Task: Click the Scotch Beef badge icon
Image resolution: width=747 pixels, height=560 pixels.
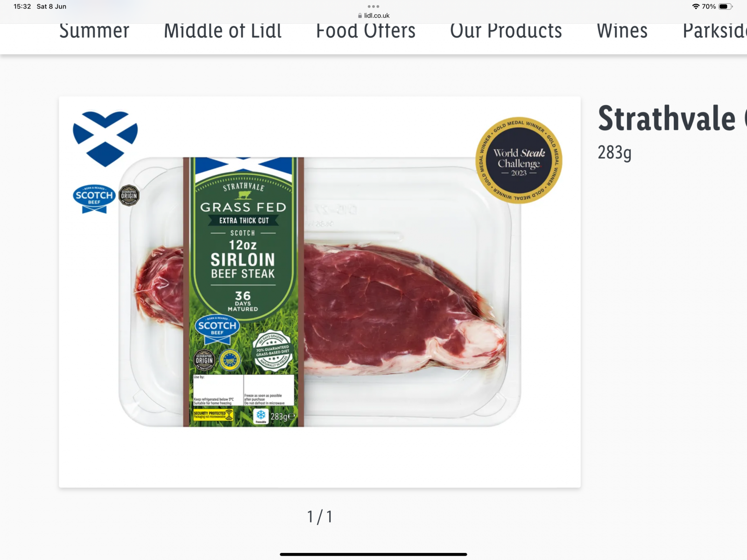Action: point(94,199)
